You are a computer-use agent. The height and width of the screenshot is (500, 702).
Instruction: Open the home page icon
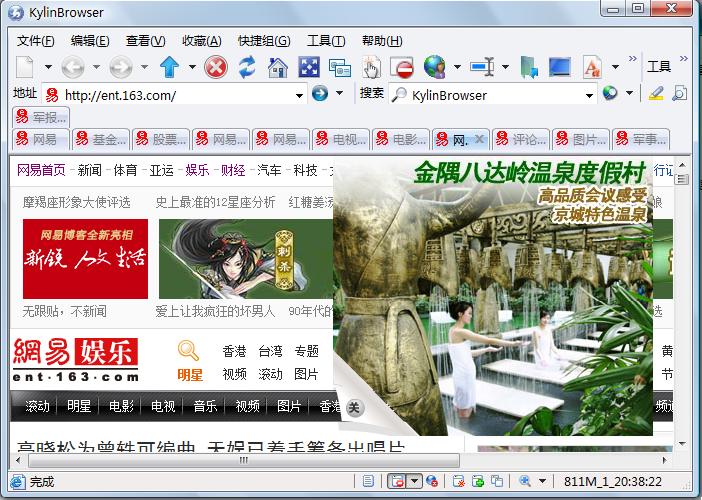pos(278,67)
